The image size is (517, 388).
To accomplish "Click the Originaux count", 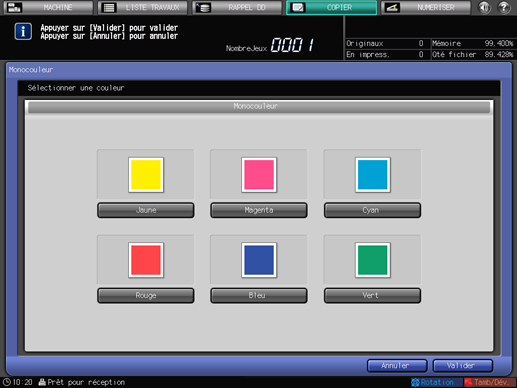I will point(421,43).
